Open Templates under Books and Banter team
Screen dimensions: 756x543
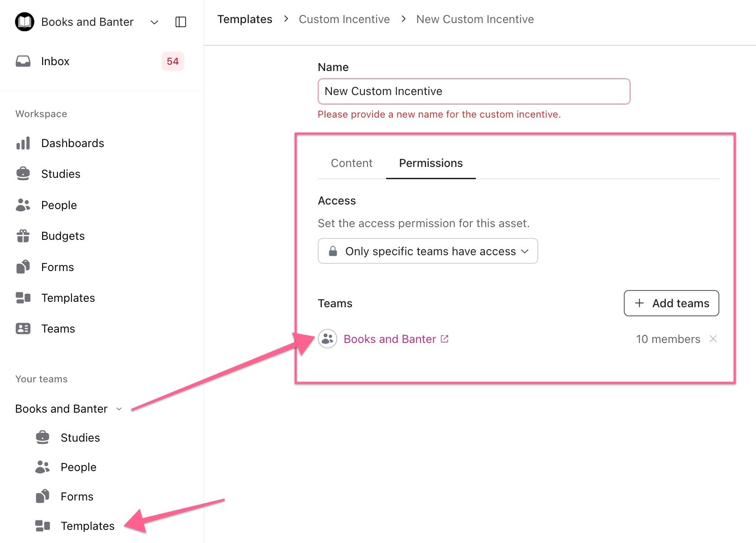[x=87, y=526]
